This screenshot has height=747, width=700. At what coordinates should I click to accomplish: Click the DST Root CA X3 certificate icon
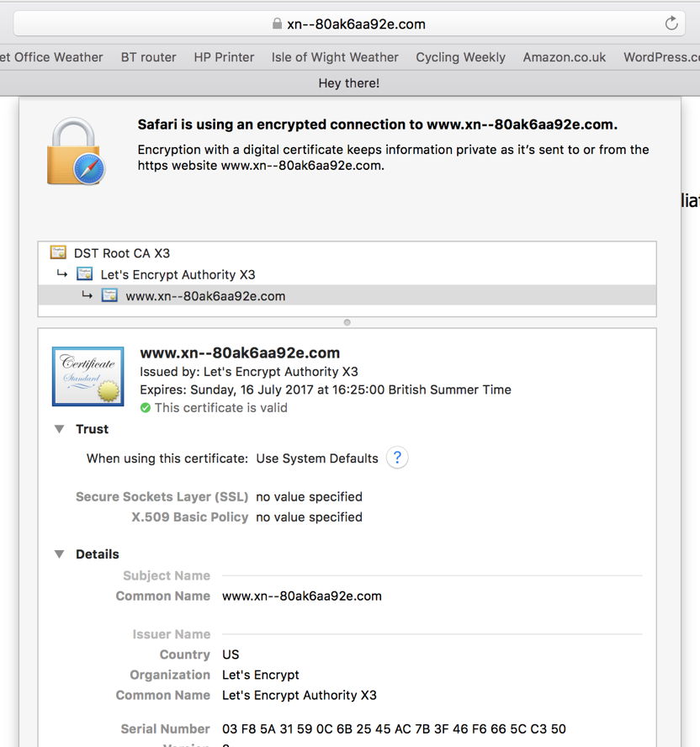[58, 252]
